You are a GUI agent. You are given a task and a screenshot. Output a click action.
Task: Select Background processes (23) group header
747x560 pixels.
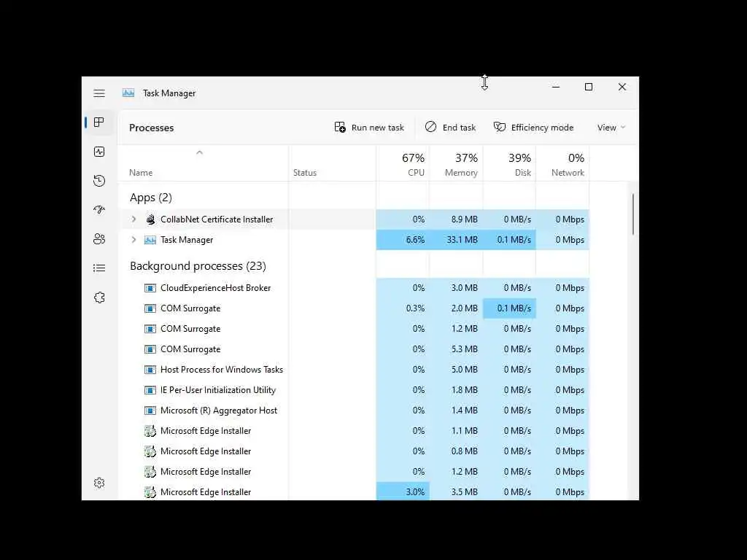point(198,266)
